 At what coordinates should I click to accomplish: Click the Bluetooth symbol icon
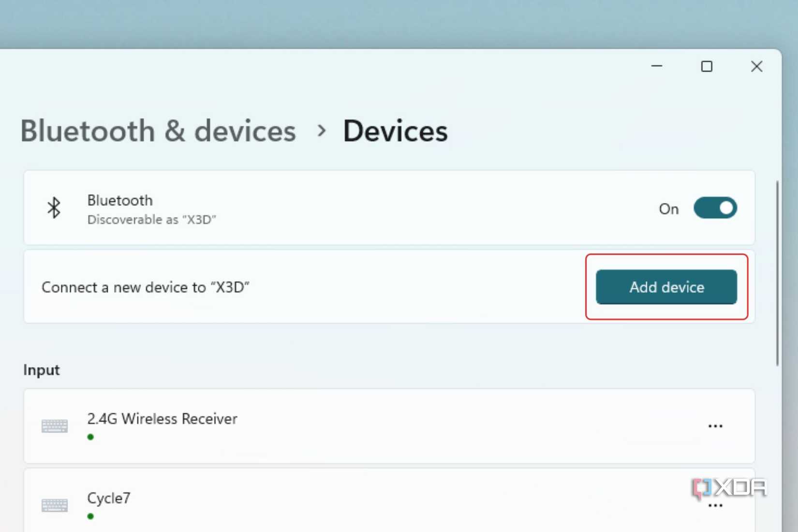(54, 208)
